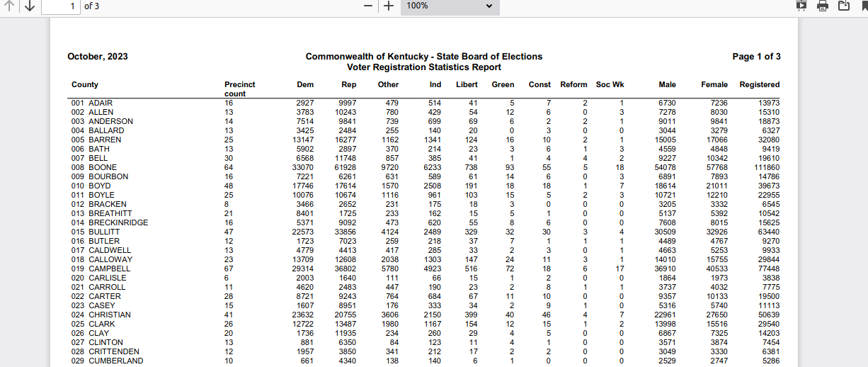Click the 'County' column header
The width and height of the screenshot is (868, 367).
pyautogui.click(x=85, y=84)
